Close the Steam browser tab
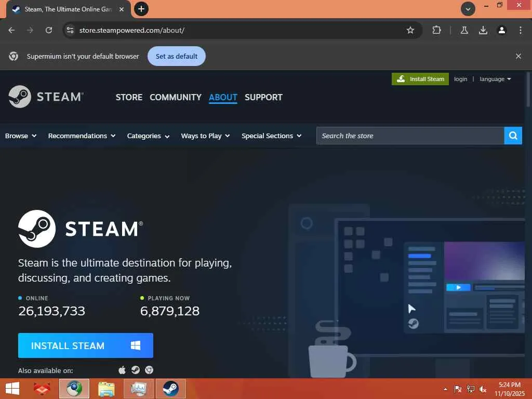 coord(122,9)
